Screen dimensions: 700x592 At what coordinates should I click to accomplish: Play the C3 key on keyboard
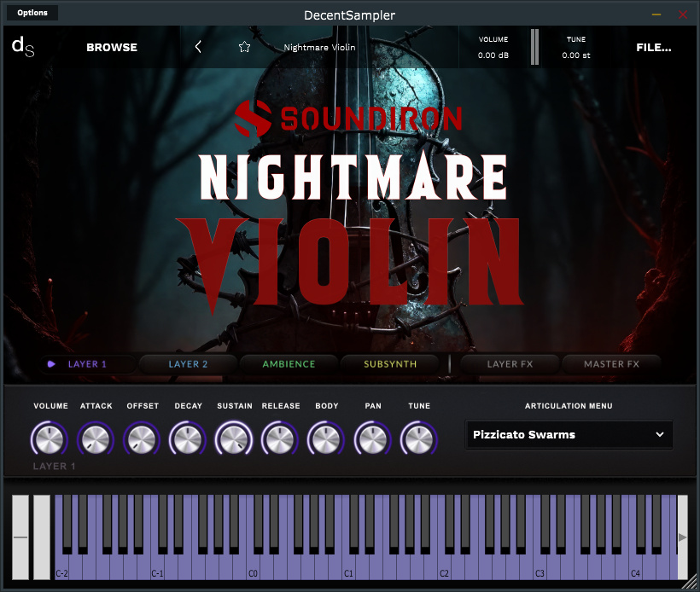click(540, 566)
